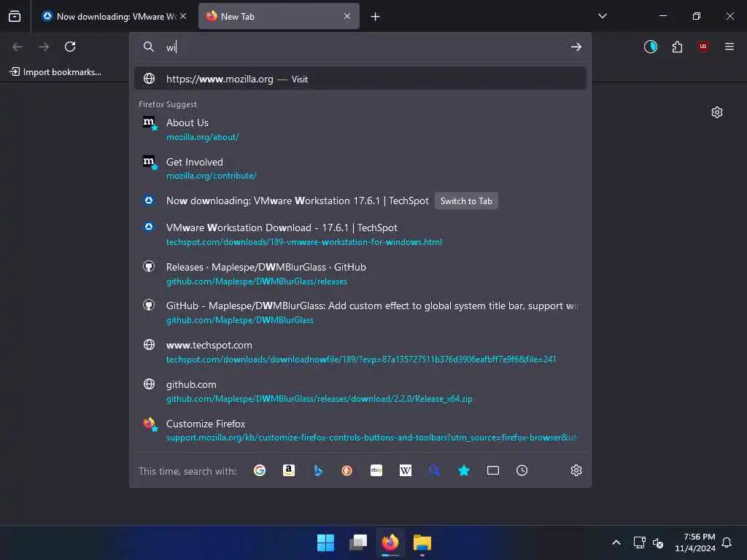
Task: Search bookmarks with the star icon
Action: tap(463, 470)
